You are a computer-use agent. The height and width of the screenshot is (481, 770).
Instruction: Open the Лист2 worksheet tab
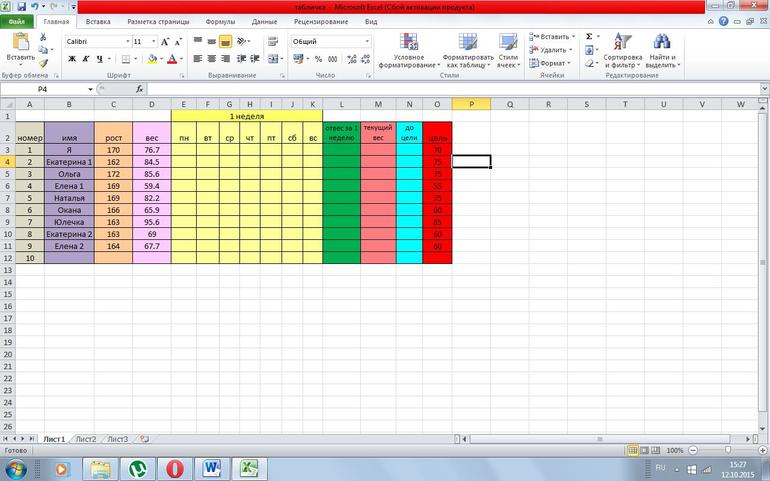click(x=85, y=439)
